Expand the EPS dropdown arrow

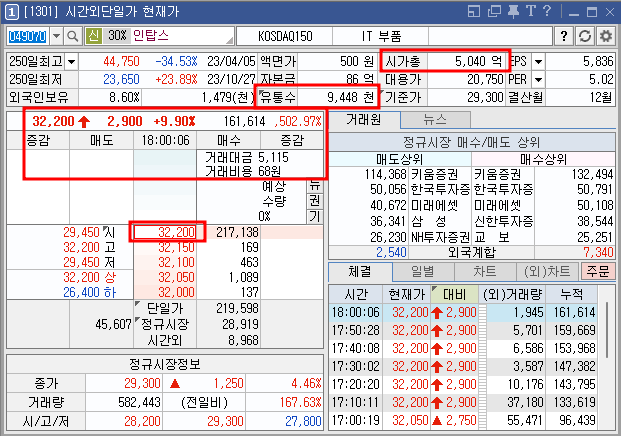538,62
